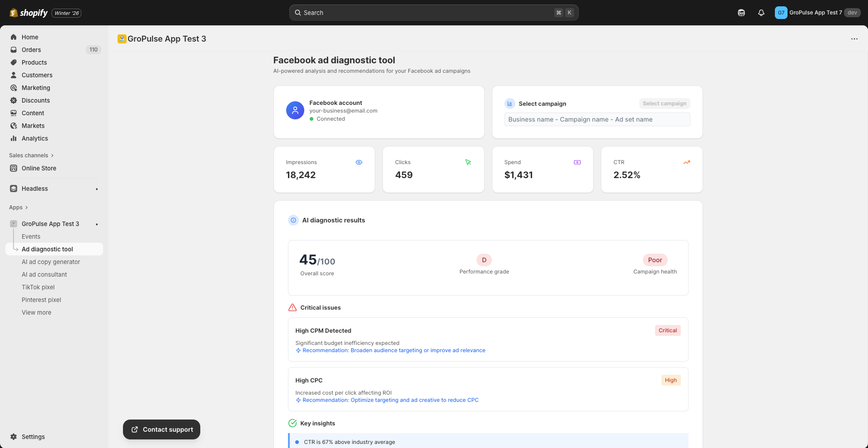The width and height of the screenshot is (868, 448).
Task: Open the Discounts section via its tag icon
Action: 14,100
